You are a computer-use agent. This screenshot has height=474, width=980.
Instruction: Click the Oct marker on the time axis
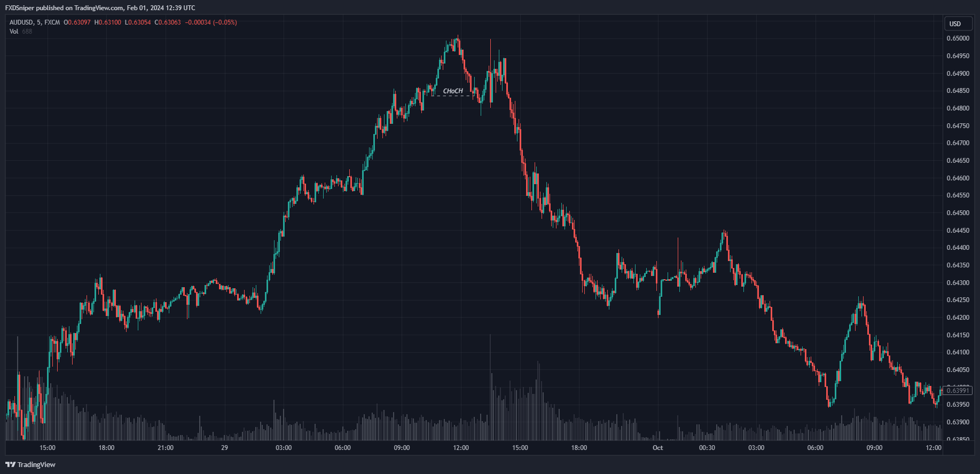coord(657,448)
